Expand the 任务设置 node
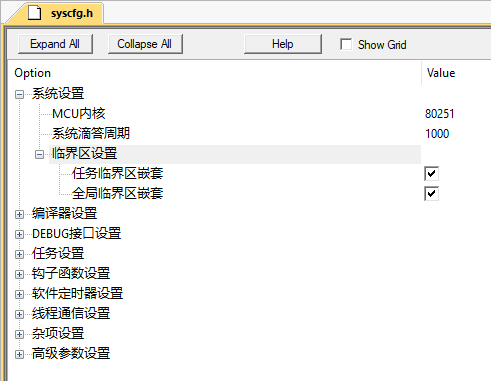491x381 pixels. click(19, 254)
